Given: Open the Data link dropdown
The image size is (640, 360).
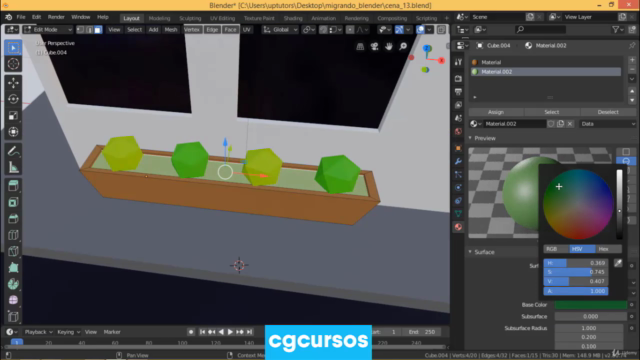Looking at the screenshot, I should [x=608, y=124].
